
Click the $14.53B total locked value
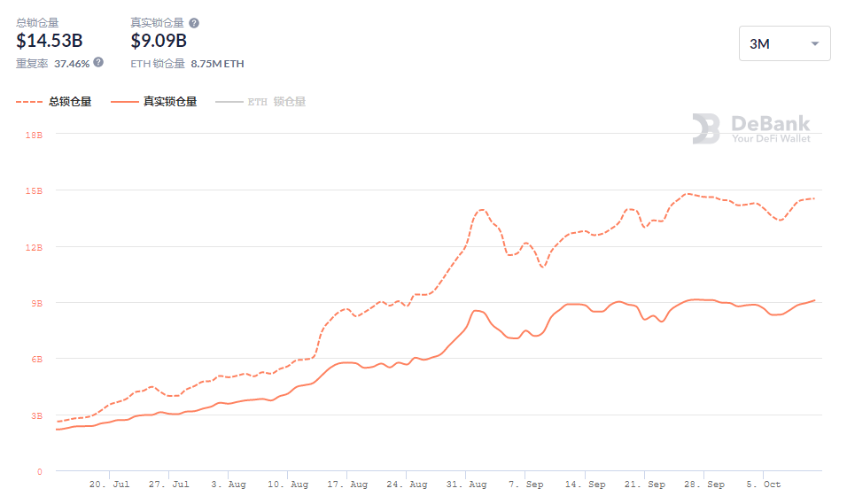50,41
